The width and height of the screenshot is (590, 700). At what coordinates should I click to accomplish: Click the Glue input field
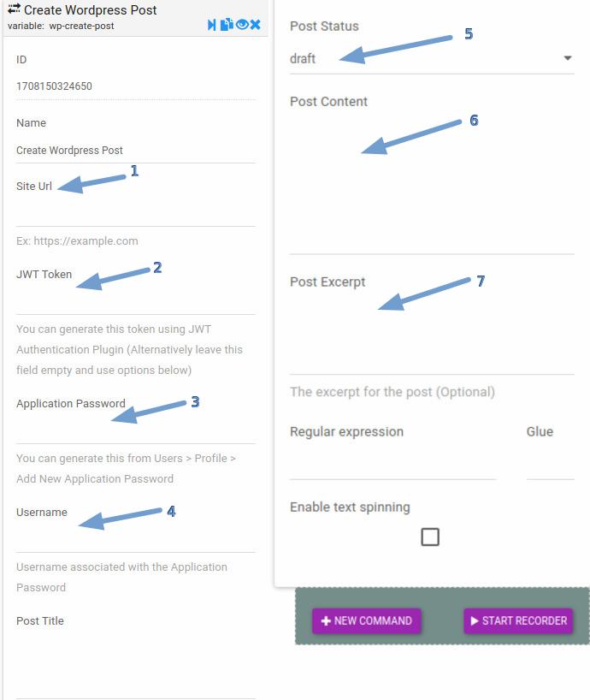pyautogui.click(x=551, y=464)
